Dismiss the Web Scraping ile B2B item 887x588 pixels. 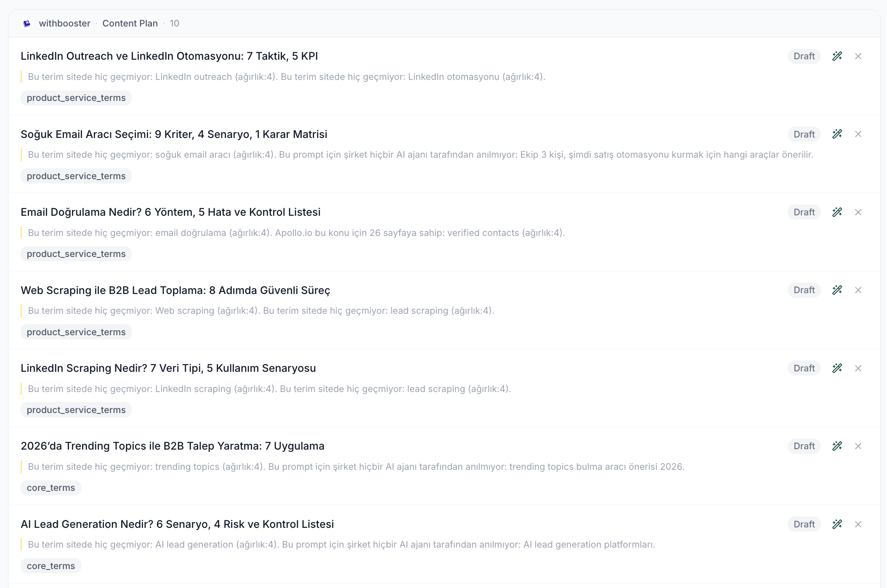click(858, 290)
